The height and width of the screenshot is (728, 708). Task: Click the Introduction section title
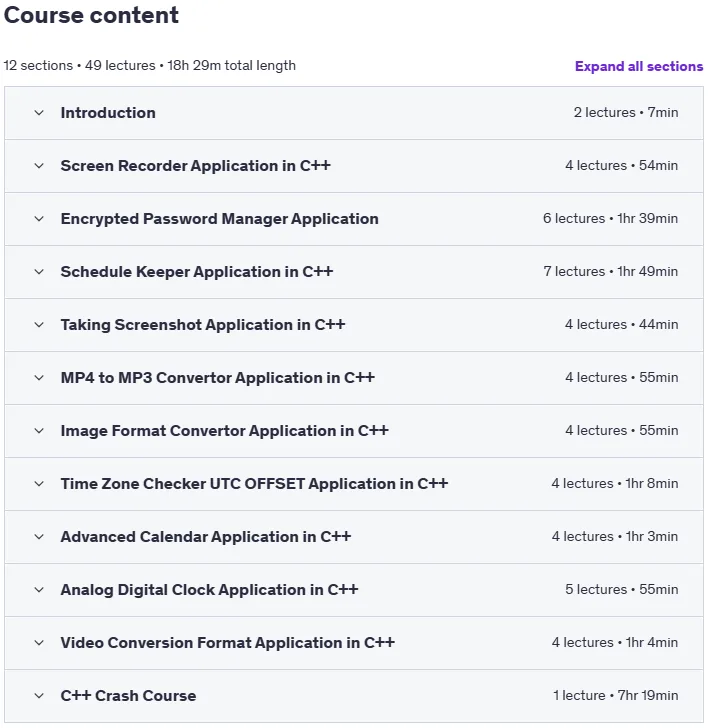pyautogui.click(x=108, y=113)
